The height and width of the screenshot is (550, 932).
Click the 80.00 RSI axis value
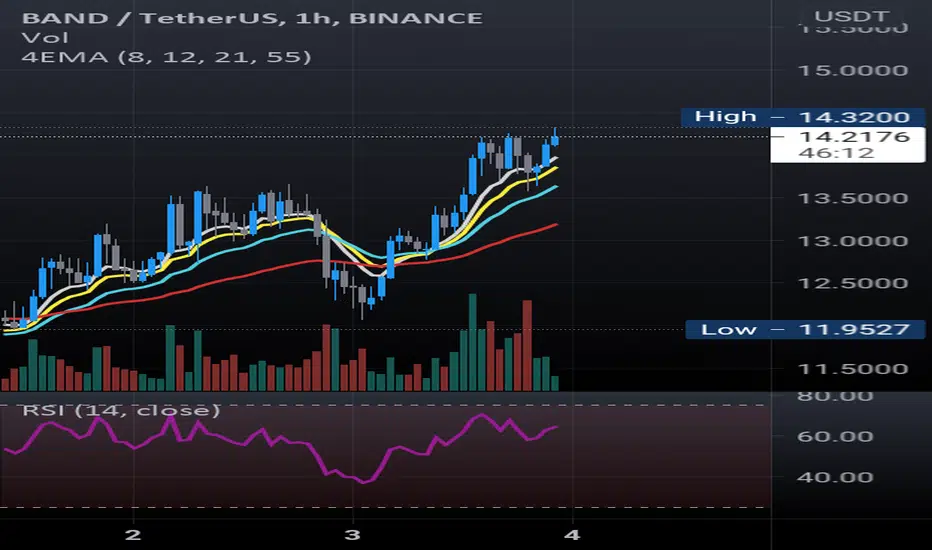[x=835, y=396]
